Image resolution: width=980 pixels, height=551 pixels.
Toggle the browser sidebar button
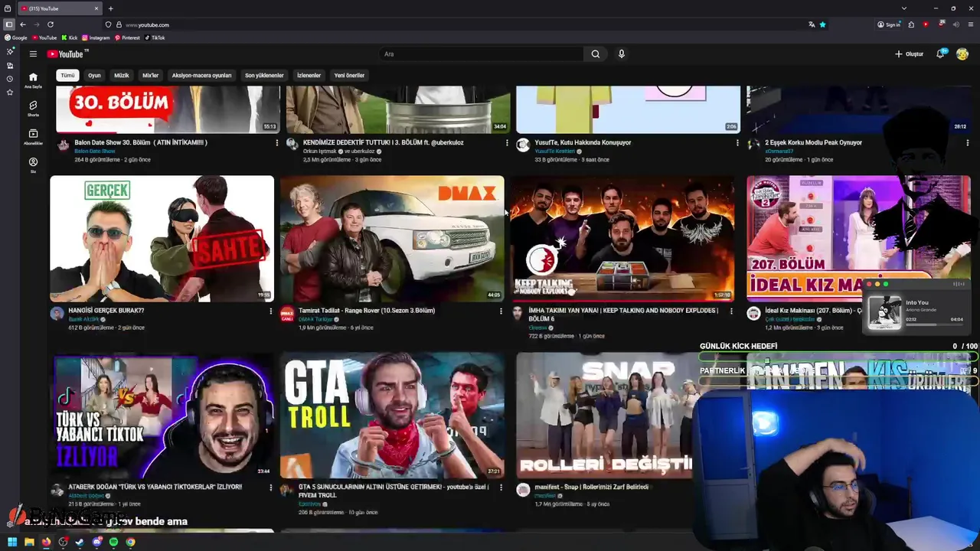click(x=8, y=24)
